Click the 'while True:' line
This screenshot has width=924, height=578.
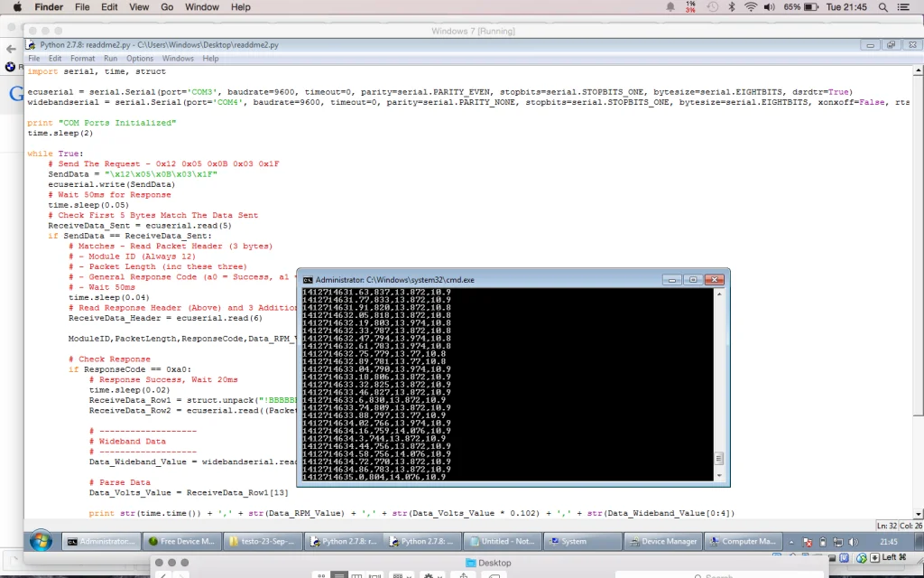click(x=55, y=154)
